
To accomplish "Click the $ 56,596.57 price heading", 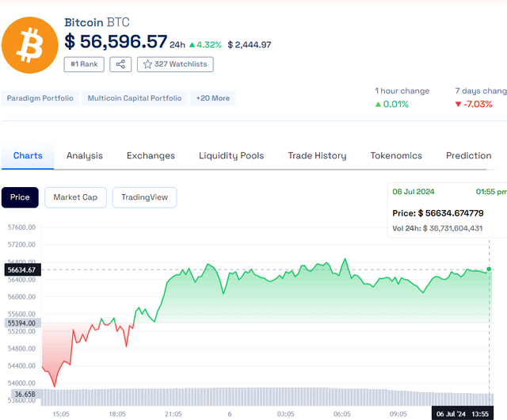I will (116, 42).
